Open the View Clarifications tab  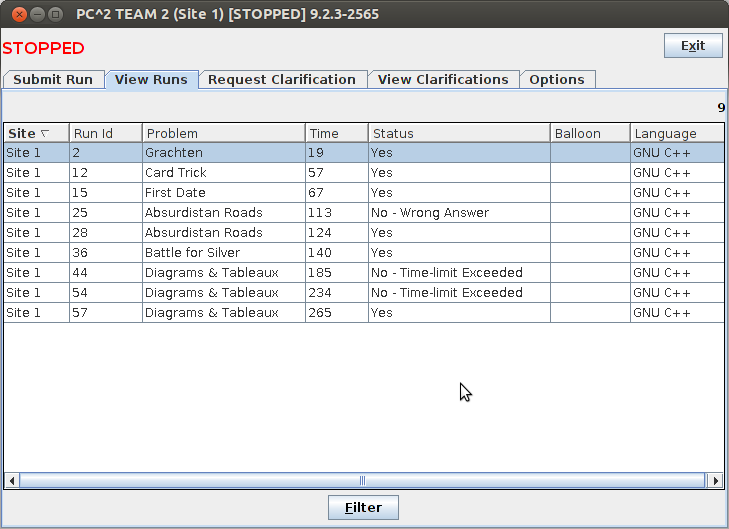tap(443, 80)
